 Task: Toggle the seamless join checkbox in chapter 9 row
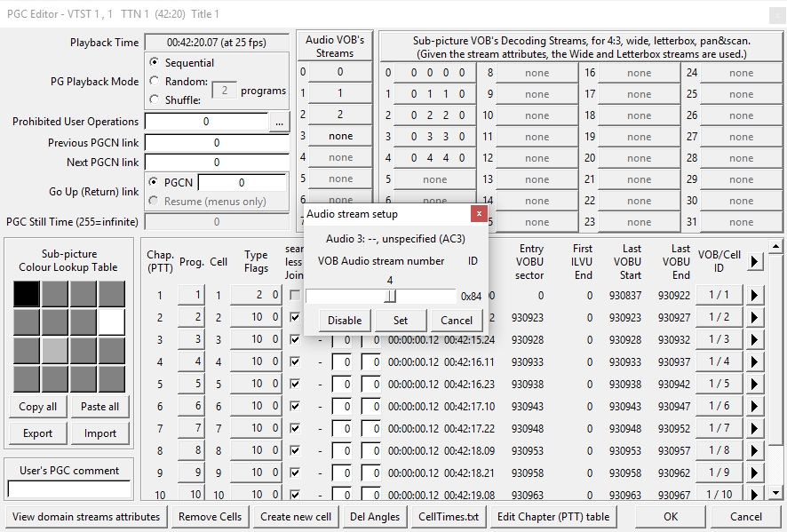(x=295, y=472)
